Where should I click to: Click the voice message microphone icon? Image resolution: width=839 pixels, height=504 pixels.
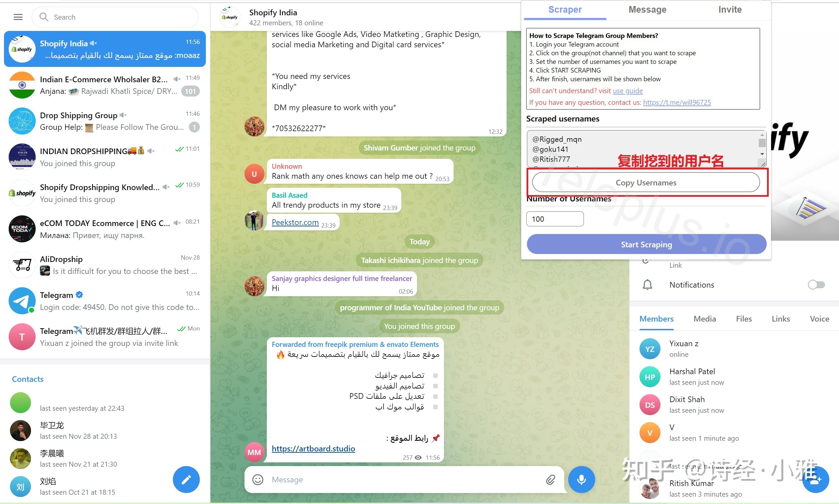tap(581, 479)
